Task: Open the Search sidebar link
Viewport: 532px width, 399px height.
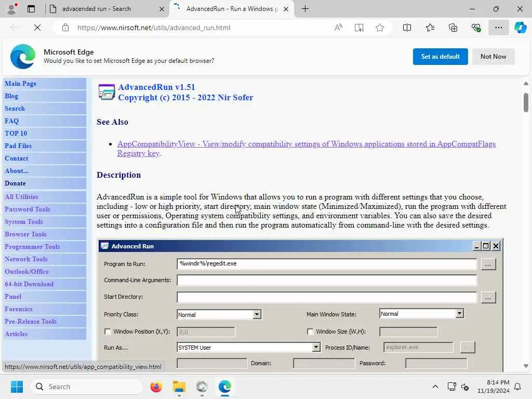Action: [15, 109]
